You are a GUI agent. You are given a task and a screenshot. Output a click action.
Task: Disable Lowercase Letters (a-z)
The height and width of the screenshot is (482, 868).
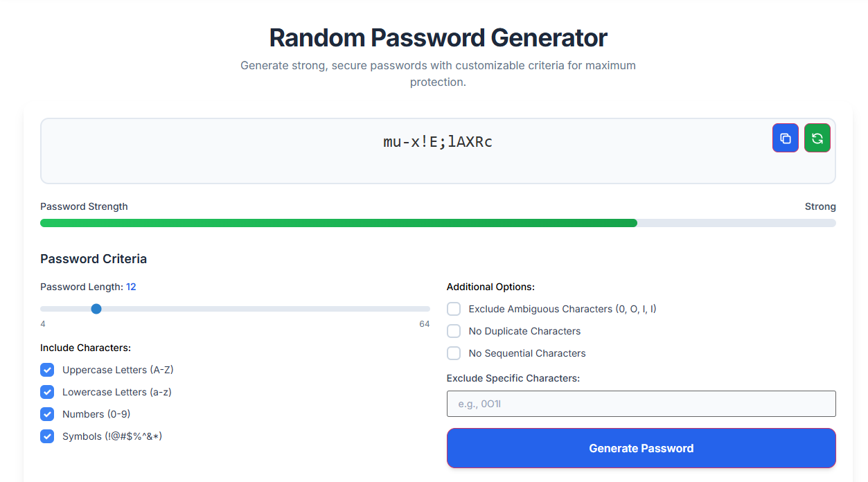coord(47,392)
